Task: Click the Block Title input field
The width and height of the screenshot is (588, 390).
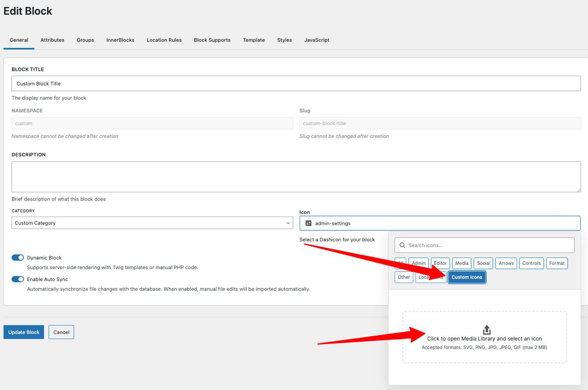Action: point(296,83)
